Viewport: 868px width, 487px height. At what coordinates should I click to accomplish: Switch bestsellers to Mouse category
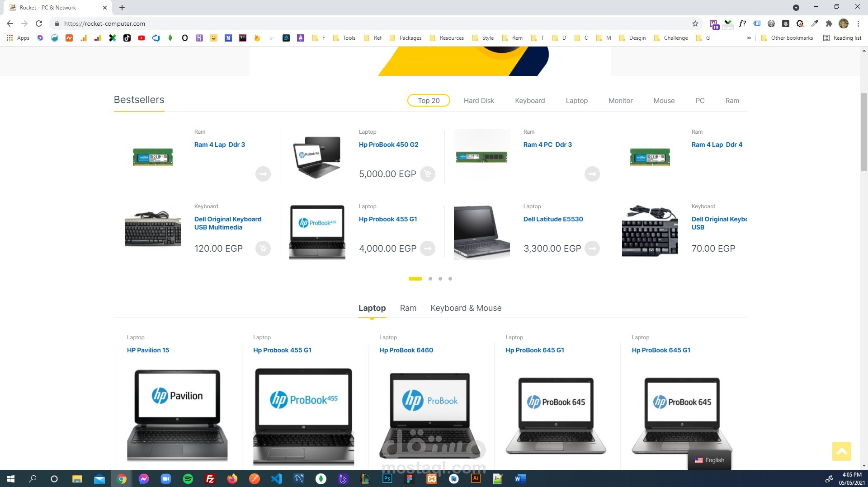pos(664,100)
